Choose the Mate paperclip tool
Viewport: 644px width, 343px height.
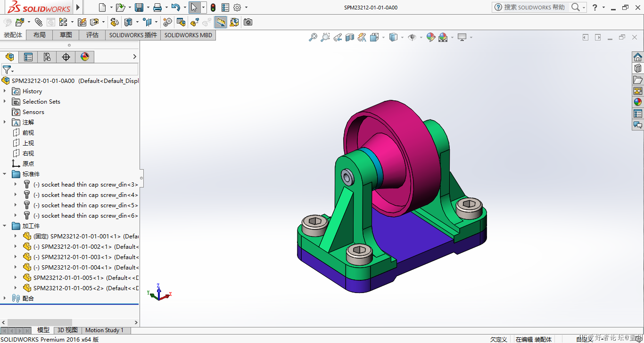click(x=39, y=22)
